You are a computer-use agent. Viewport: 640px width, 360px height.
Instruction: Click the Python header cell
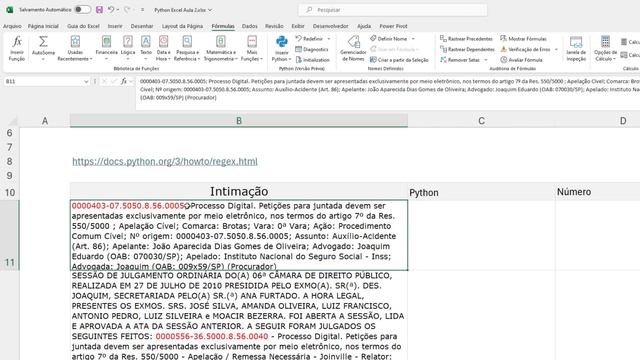click(x=482, y=192)
